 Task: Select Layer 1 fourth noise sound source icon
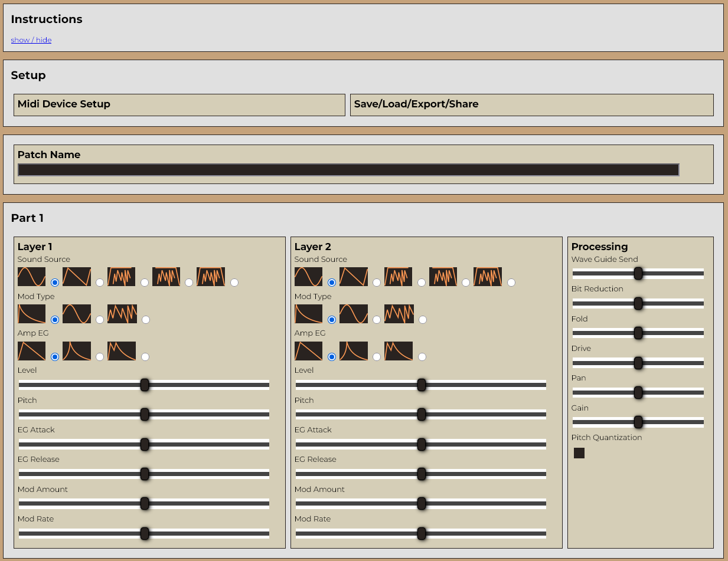click(x=166, y=277)
